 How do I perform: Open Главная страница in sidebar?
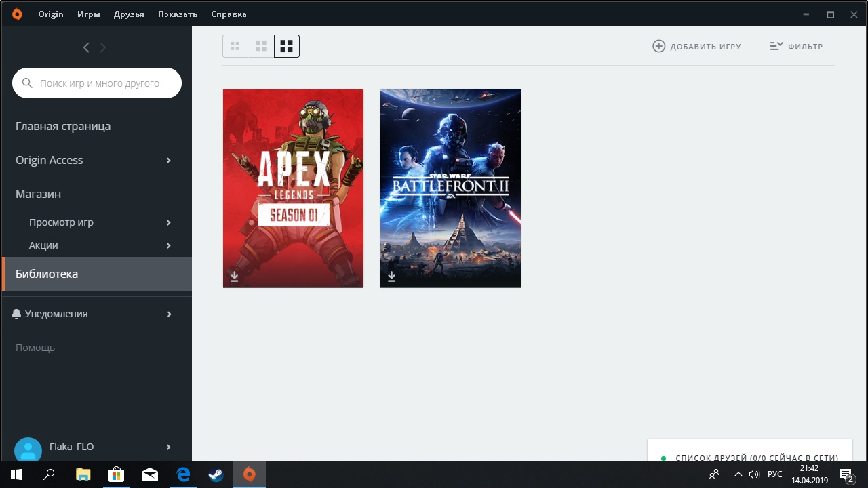click(x=63, y=126)
